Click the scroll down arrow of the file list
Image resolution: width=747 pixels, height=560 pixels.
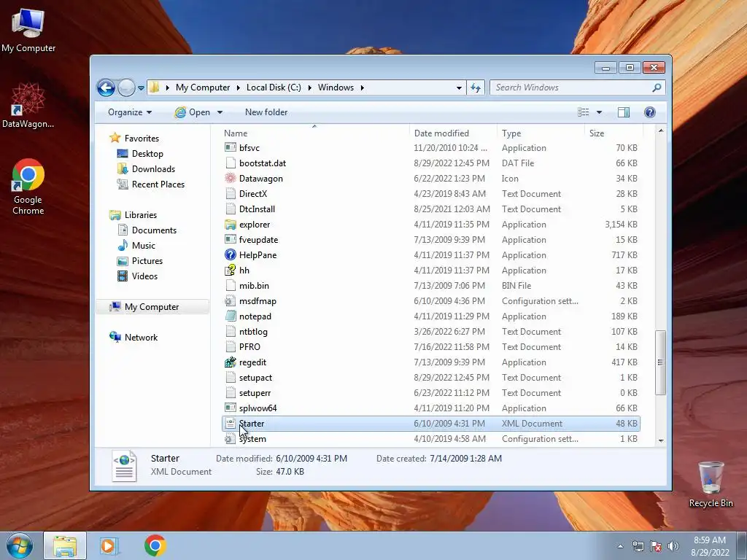coord(661,440)
